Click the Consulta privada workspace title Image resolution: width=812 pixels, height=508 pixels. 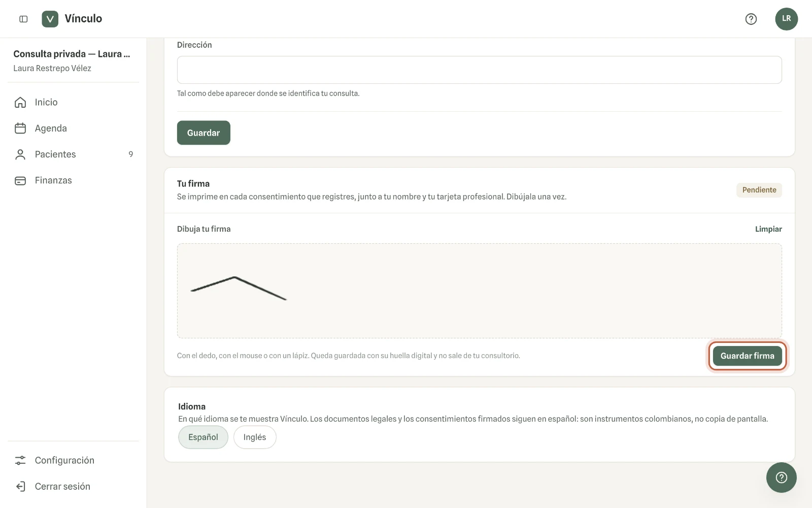click(72, 54)
